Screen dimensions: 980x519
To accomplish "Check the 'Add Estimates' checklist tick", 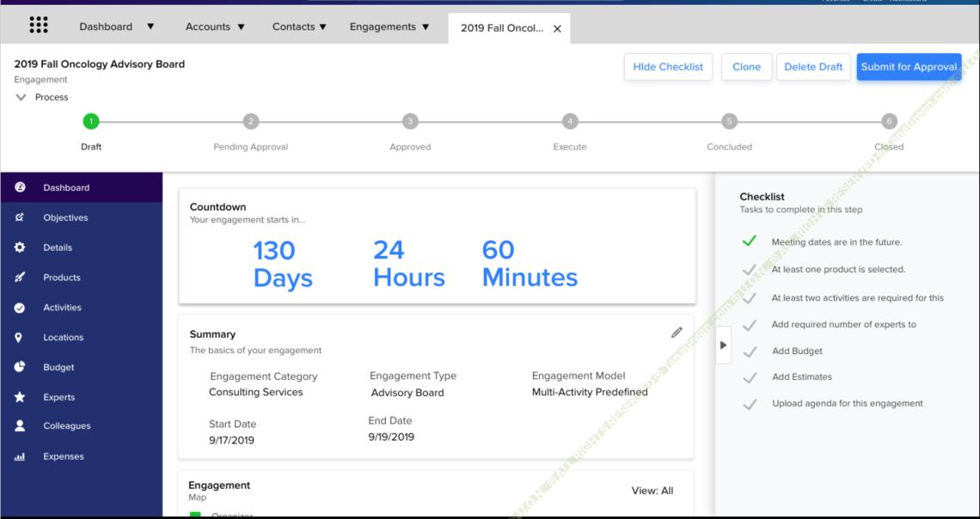I will [750, 377].
